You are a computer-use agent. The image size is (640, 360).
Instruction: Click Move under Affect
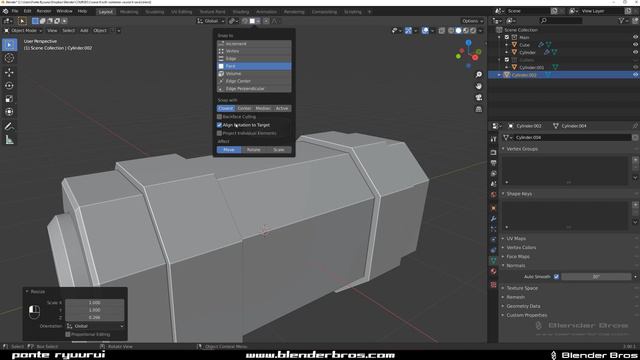pyautogui.click(x=229, y=150)
